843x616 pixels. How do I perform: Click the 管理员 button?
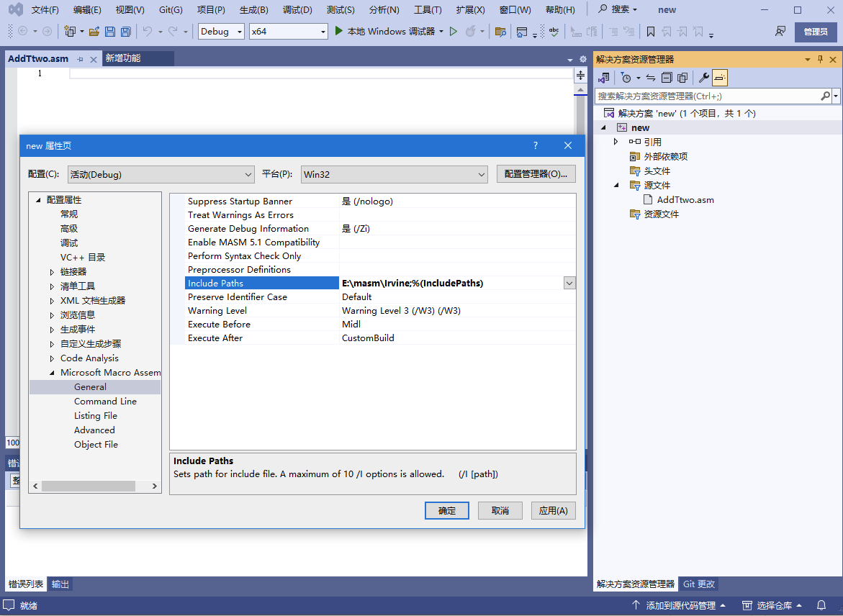(816, 32)
